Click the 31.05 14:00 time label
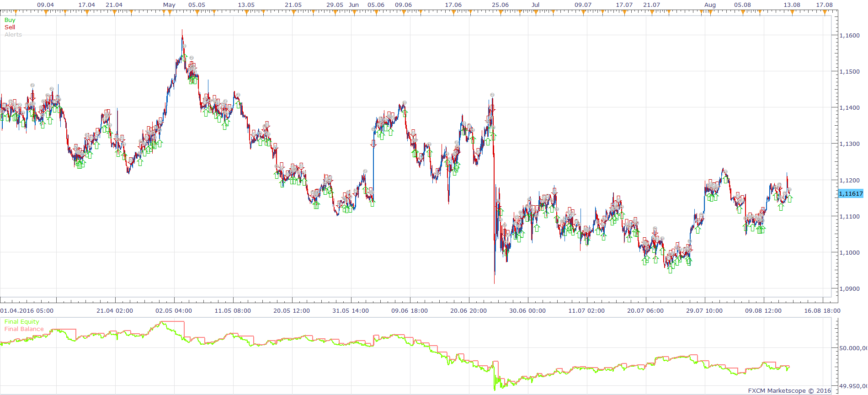Viewport: 868px width, 395px height. click(351, 311)
